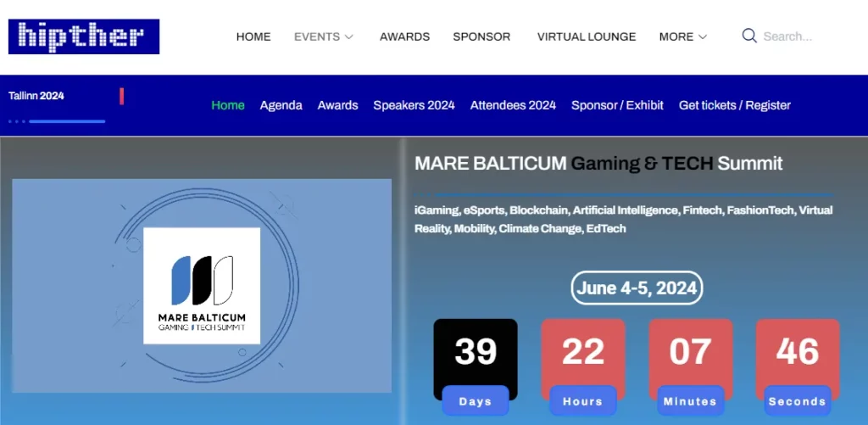Viewport: 868px width, 425px height.
Task: Go to the SPONSOR page
Action: click(x=481, y=36)
